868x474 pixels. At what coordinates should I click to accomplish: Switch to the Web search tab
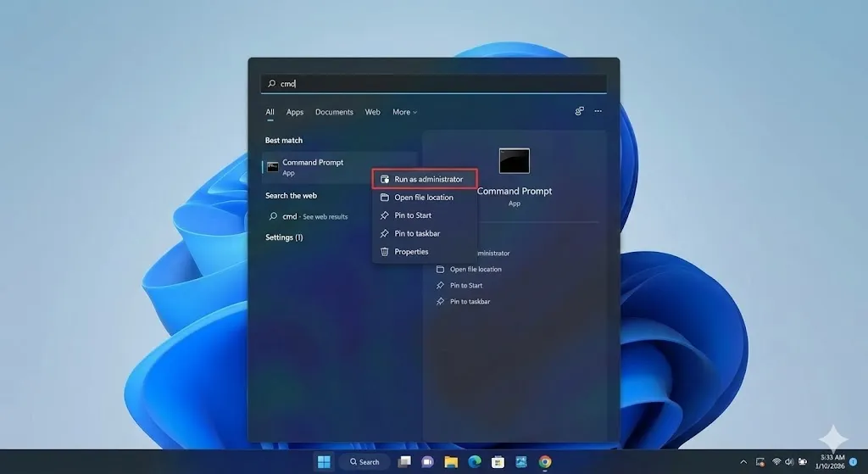pyautogui.click(x=373, y=112)
